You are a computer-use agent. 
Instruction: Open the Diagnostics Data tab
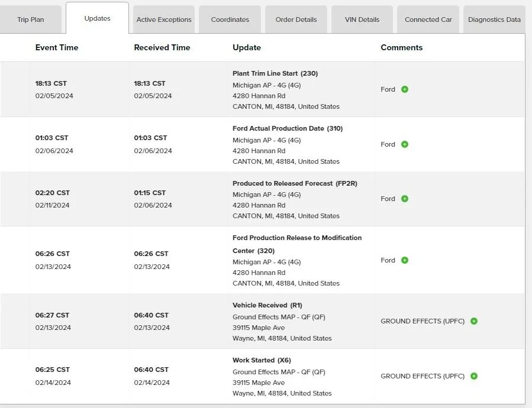pyautogui.click(x=494, y=20)
